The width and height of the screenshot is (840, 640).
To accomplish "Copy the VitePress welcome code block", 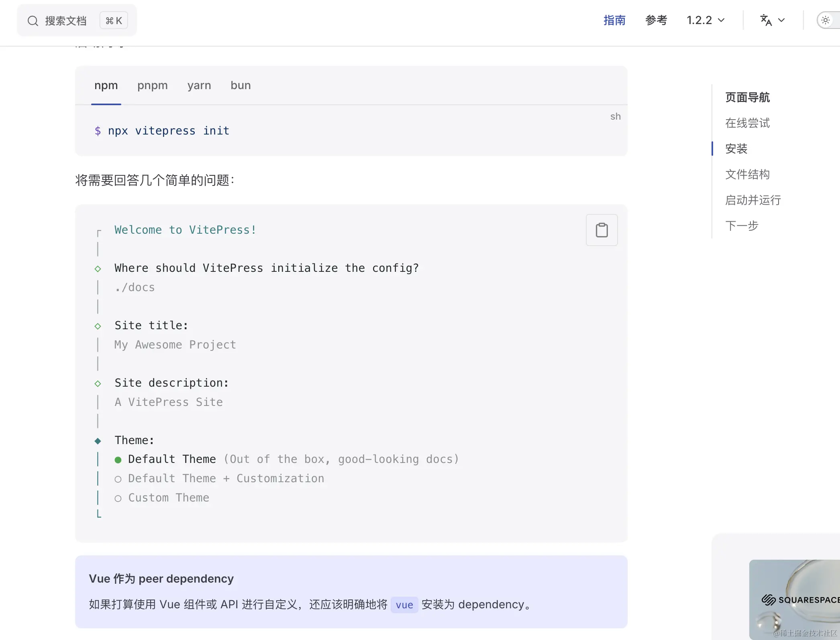I will 601,230.
